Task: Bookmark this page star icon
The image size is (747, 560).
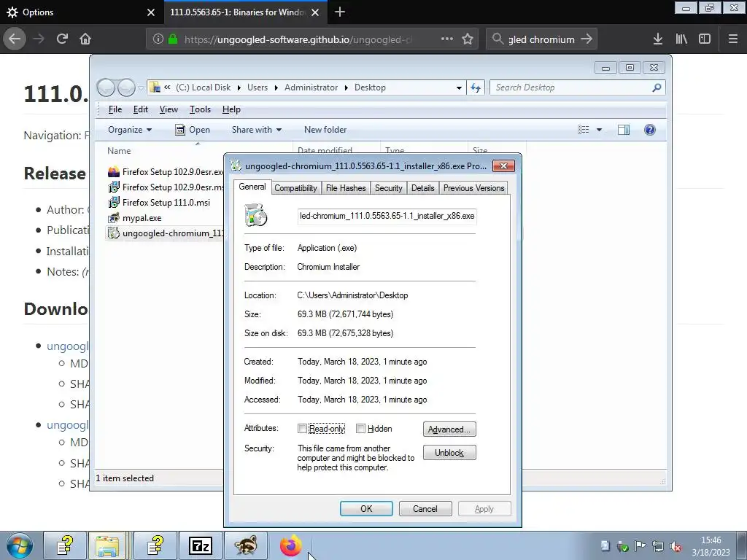Action: point(468,39)
